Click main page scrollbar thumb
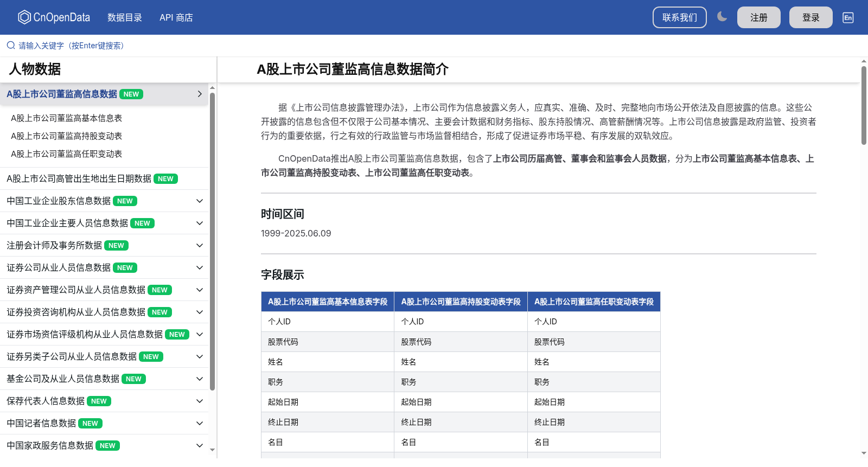Screen dimensions: 868x467 tap(864, 106)
